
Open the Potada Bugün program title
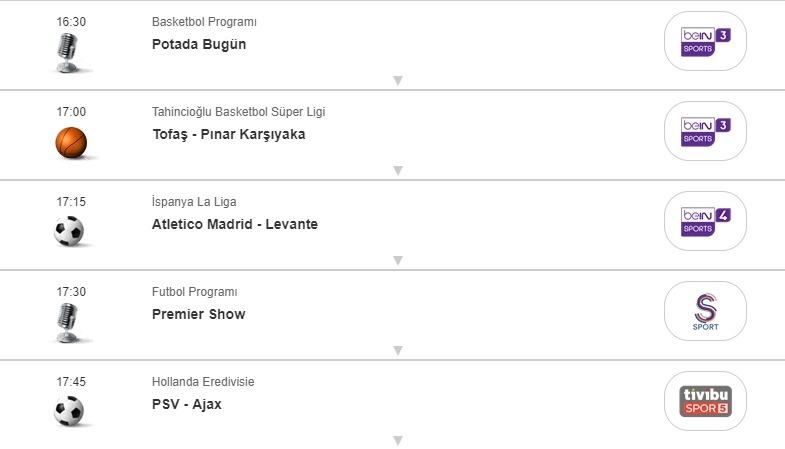click(199, 44)
